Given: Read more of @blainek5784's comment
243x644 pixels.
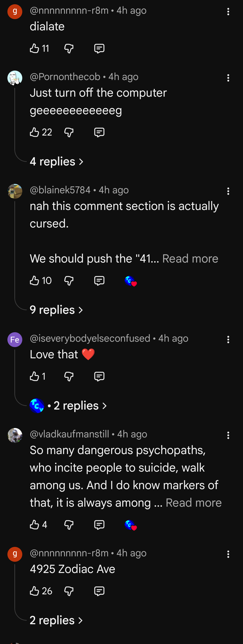Looking at the screenshot, I should 190,258.
